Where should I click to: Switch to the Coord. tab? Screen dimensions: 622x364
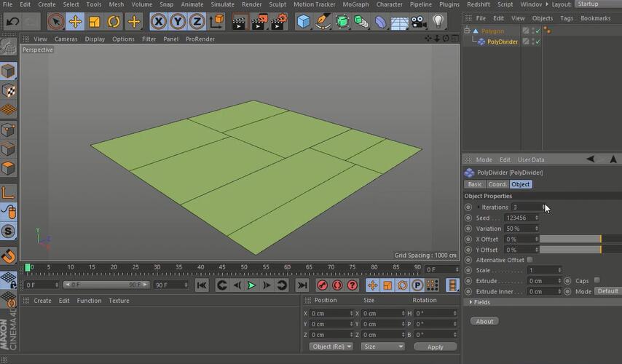pyautogui.click(x=497, y=184)
